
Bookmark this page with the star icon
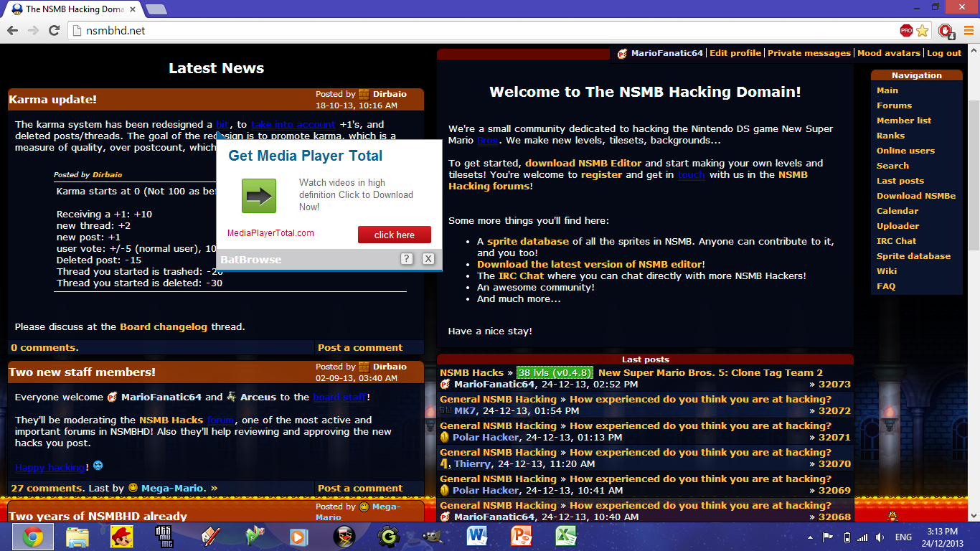[923, 31]
